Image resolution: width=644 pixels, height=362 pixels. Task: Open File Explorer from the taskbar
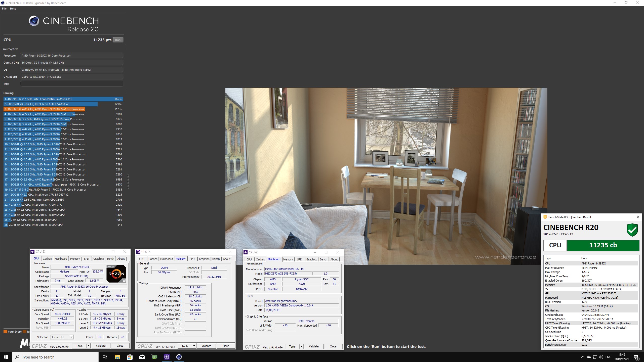(x=117, y=357)
